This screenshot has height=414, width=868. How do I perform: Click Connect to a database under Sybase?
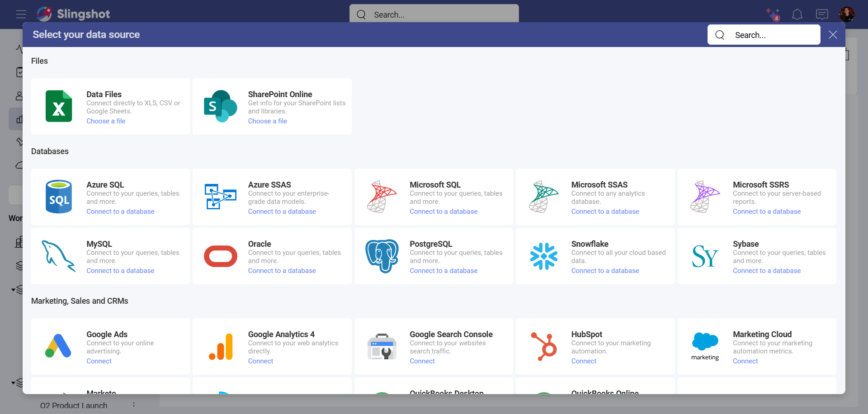[x=767, y=271]
